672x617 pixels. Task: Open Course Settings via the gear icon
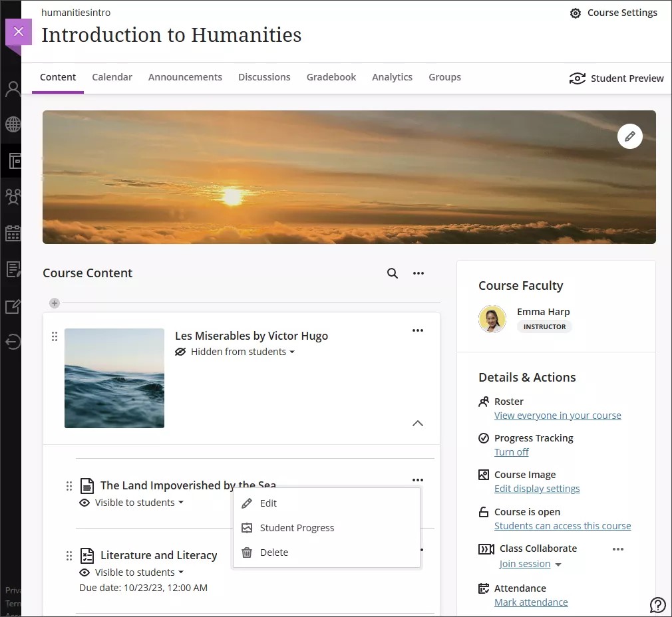(x=576, y=13)
